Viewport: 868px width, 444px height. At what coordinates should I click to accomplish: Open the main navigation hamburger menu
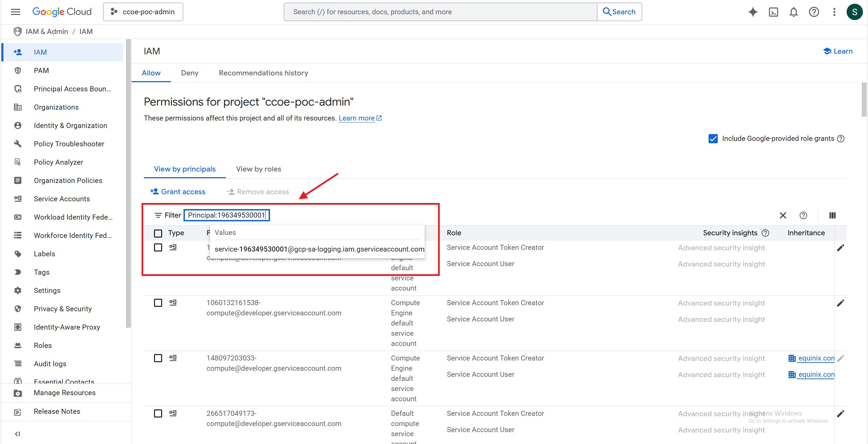coord(16,12)
